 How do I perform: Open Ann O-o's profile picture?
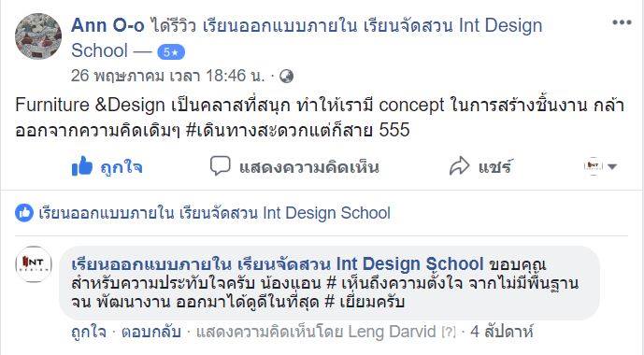coord(38,36)
